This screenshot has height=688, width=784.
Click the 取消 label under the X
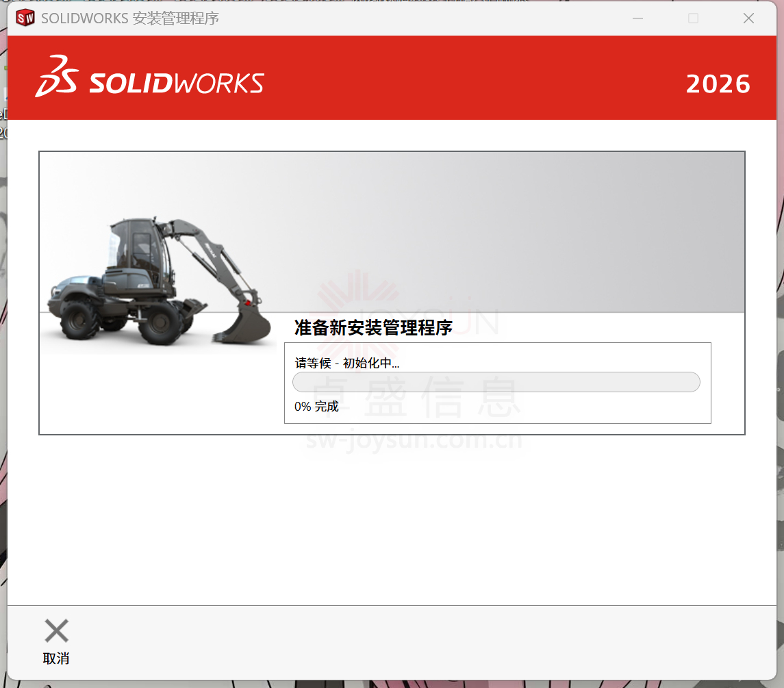pyautogui.click(x=56, y=659)
